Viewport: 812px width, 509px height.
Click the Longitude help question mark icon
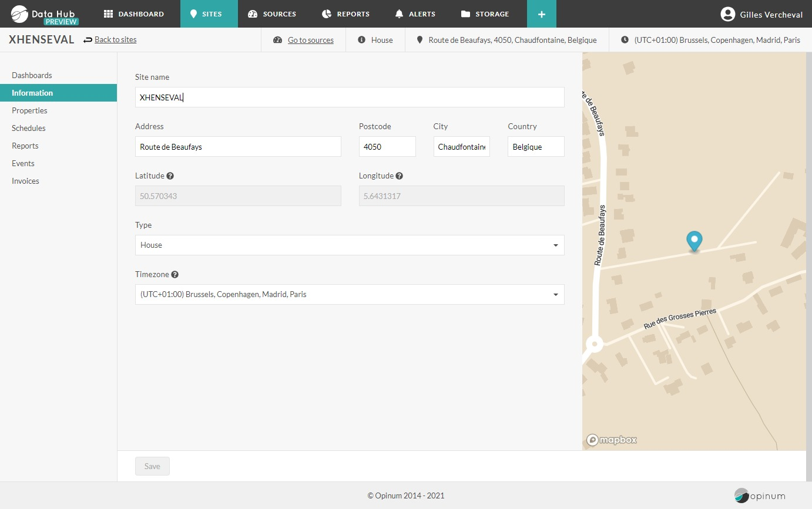(399, 176)
